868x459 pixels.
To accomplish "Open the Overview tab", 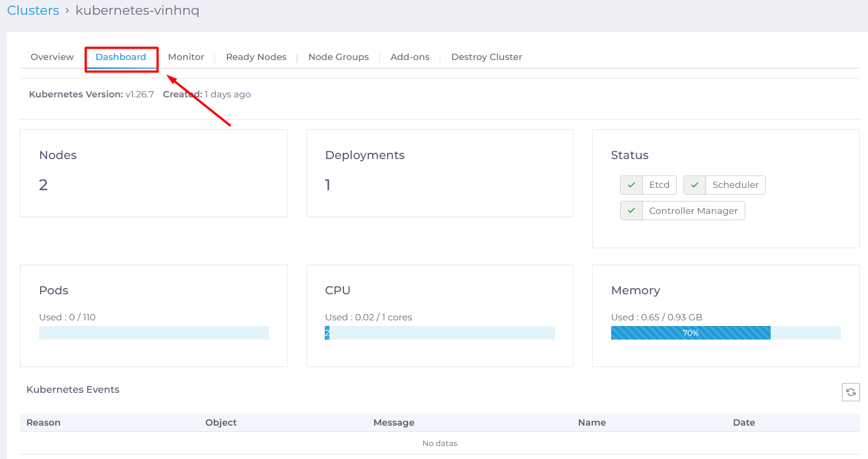I will (x=52, y=57).
